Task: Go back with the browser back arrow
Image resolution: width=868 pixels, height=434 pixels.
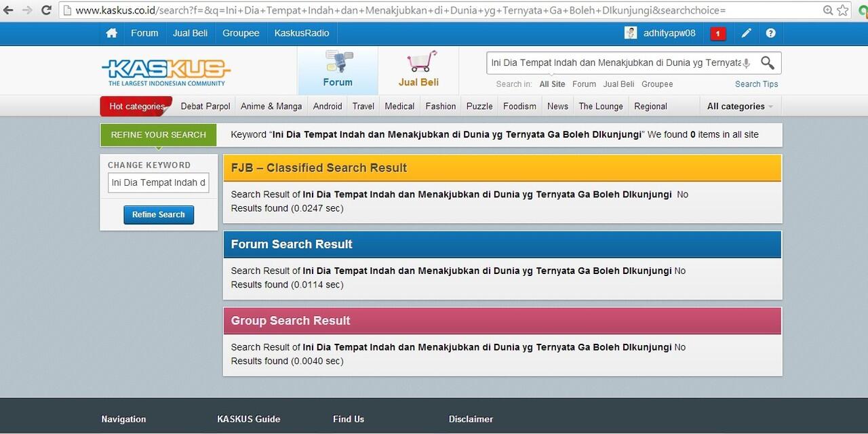Action: pyautogui.click(x=9, y=10)
